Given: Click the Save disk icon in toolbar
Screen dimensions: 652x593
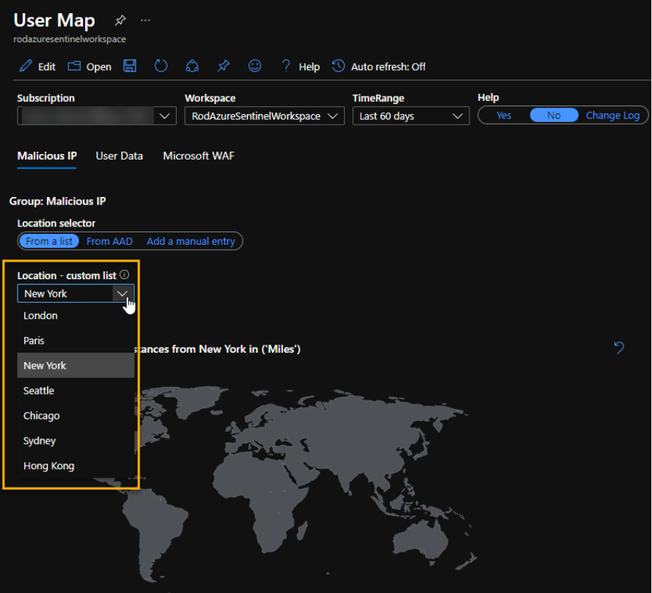Looking at the screenshot, I should (x=130, y=66).
